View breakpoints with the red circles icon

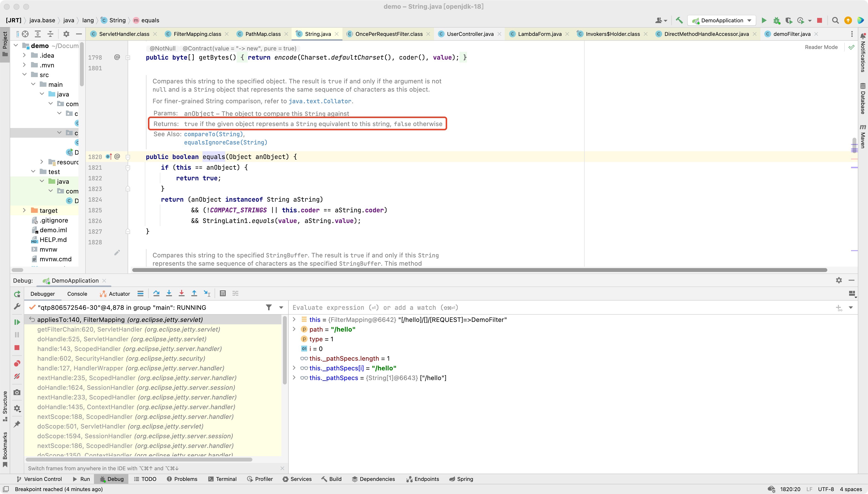[17, 363]
